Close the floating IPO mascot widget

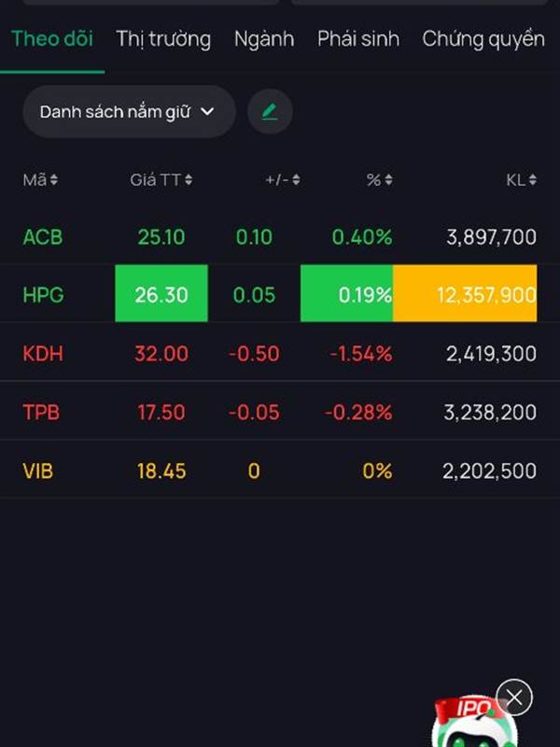(514, 697)
